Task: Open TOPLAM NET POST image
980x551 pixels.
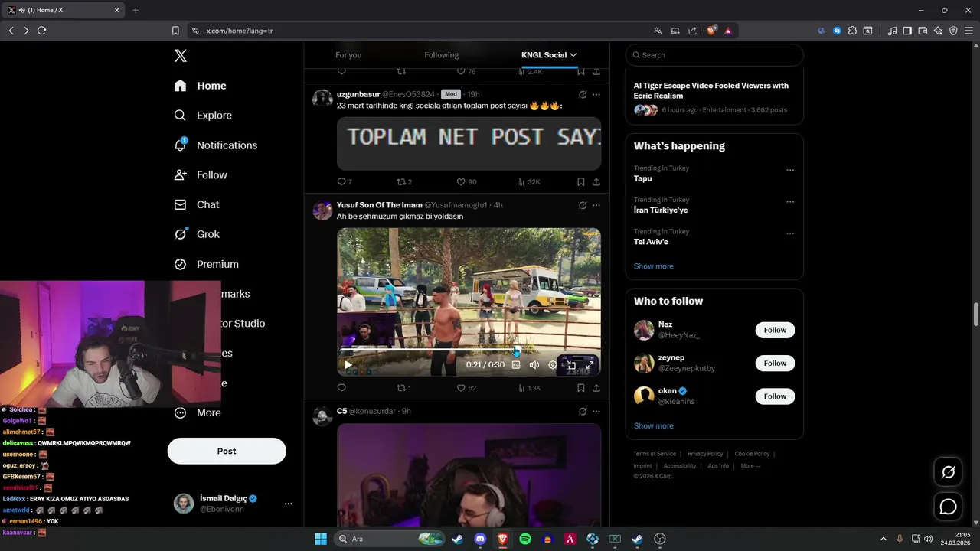Action: coord(469,143)
